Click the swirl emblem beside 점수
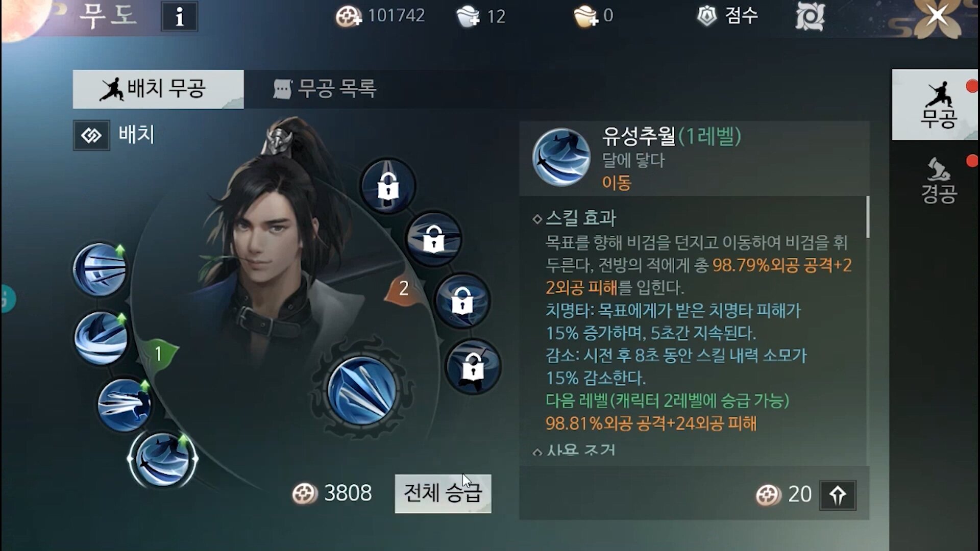This screenshot has height=551, width=980. point(810,16)
